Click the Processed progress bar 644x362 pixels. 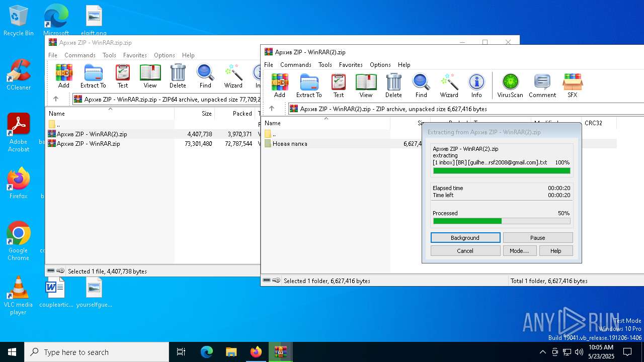pos(502,221)
